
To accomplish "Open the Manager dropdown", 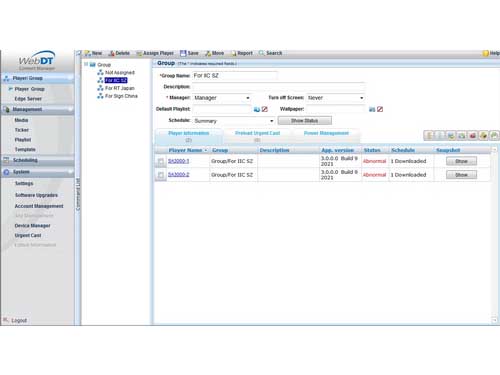I will coord(222,98).
